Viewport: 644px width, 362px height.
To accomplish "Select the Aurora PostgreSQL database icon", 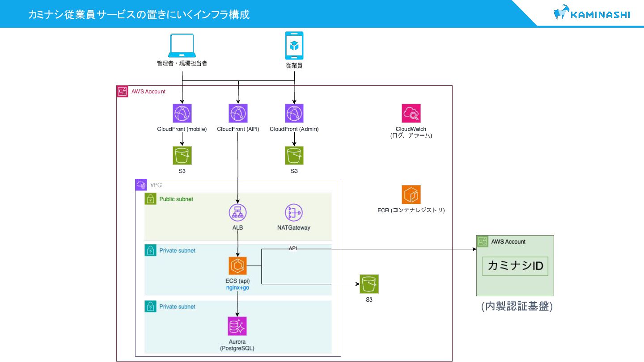I will [237, 326].
